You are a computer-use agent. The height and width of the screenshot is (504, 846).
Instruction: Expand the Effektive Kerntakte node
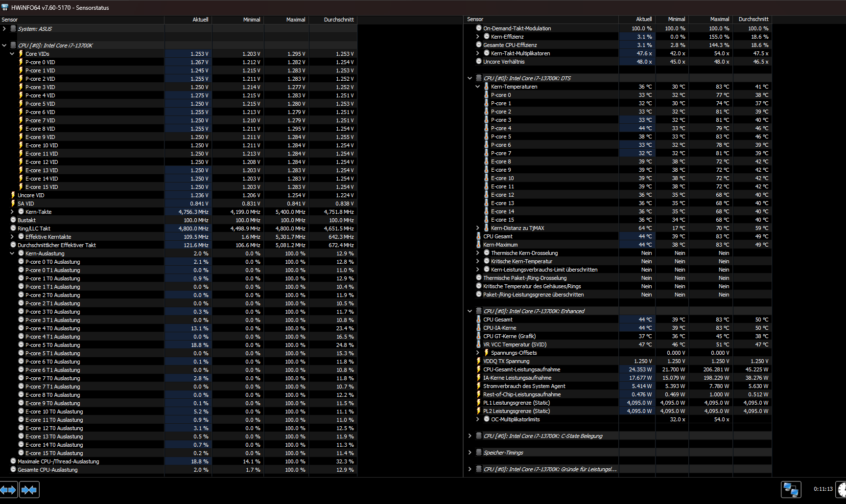click(12, 237)
